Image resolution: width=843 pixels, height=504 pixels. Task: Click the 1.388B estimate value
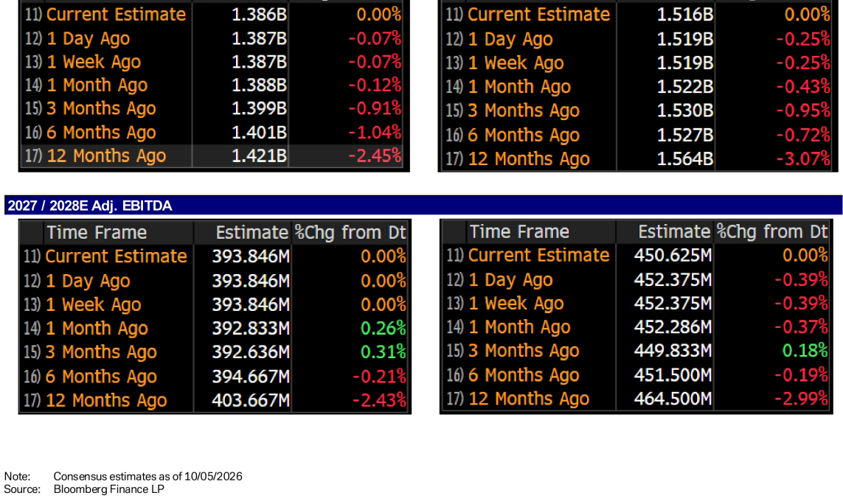point(259,85)
